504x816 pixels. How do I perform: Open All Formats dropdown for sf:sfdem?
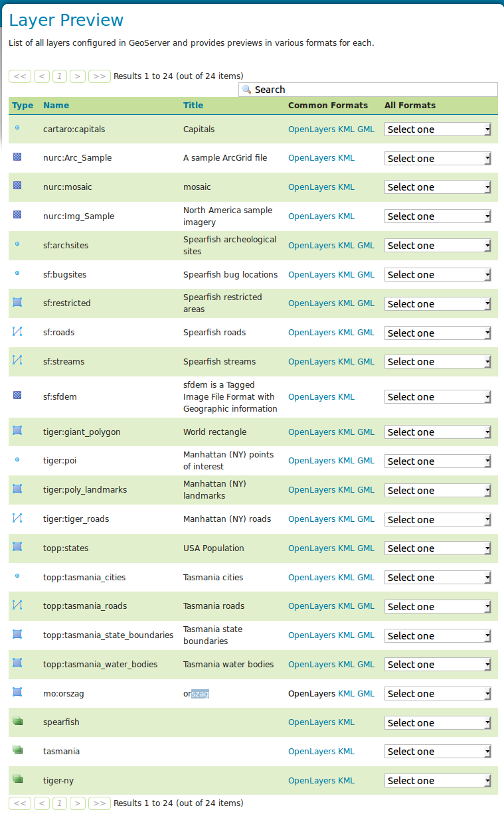[x=438, y=397]
